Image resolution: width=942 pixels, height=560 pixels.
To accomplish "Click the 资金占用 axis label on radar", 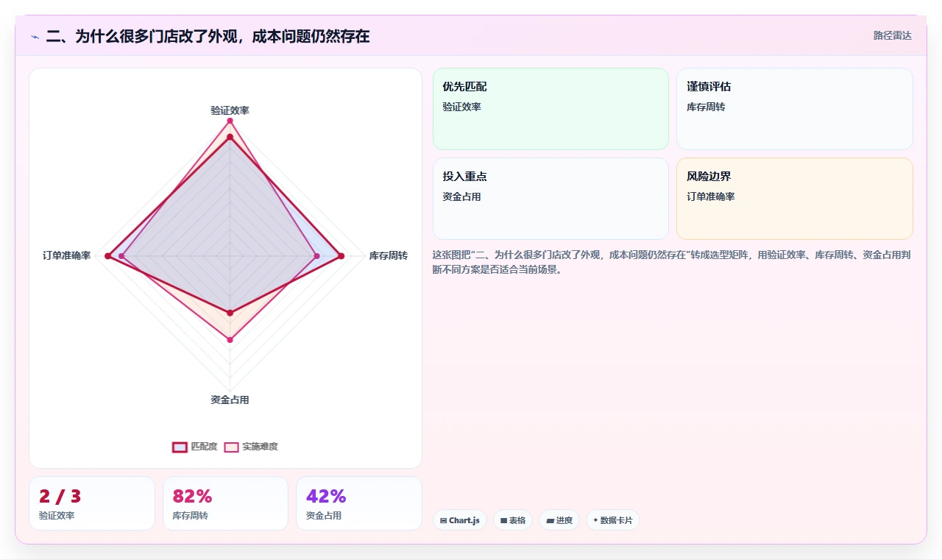I will pyautogui.click(x=230, y=400).
